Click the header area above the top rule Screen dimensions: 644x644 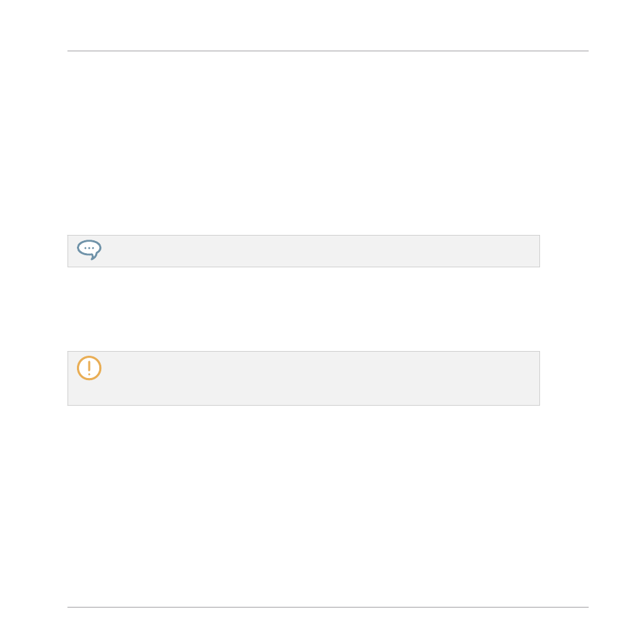click(328, 25)
